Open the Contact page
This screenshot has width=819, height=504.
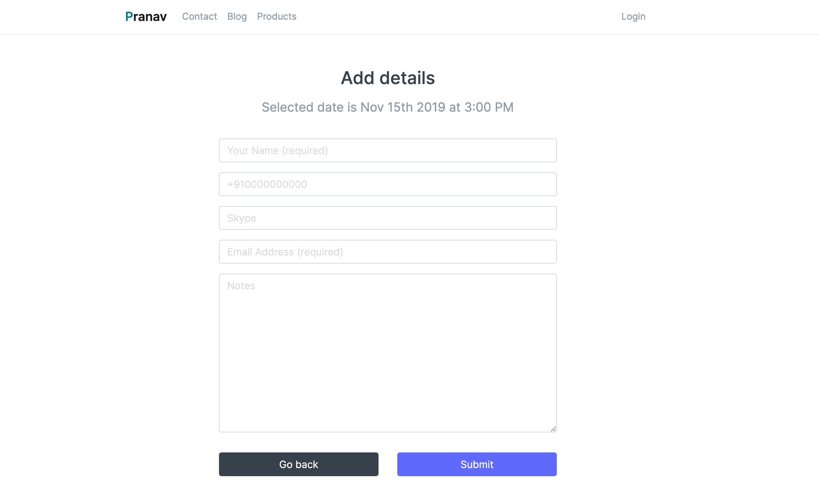199,16
